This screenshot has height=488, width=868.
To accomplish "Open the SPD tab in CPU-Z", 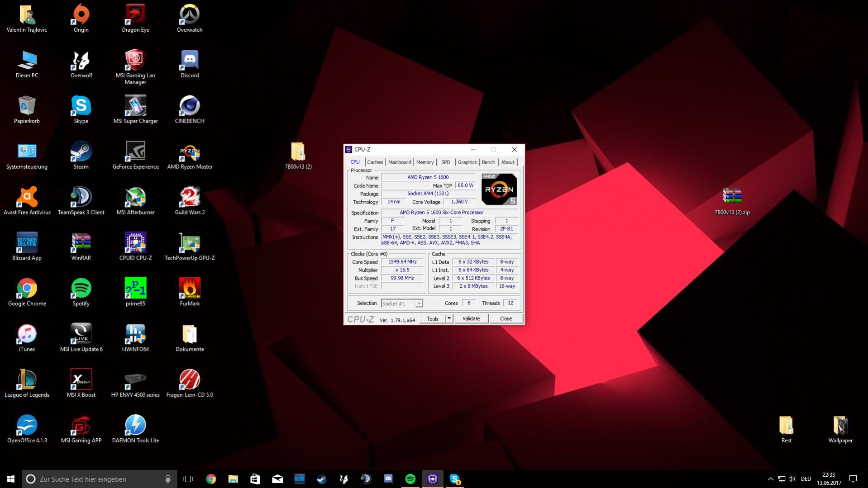I will 446,162.
